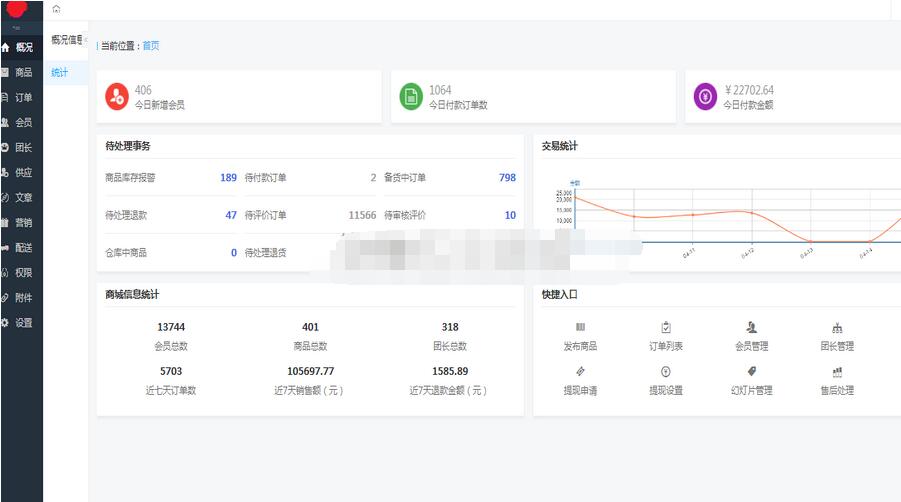901x502 pixels.
Task: Open 配送 in the left sidebar
Action: point(21,248)
